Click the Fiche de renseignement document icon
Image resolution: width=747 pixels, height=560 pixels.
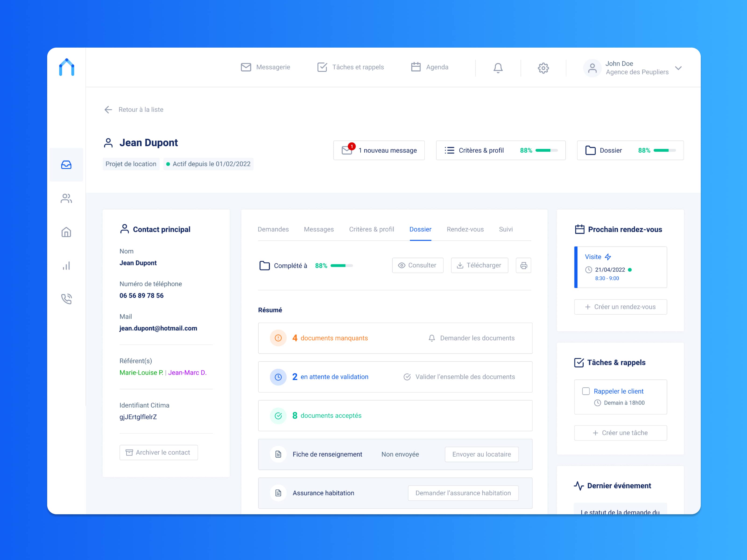coord(278,454)
